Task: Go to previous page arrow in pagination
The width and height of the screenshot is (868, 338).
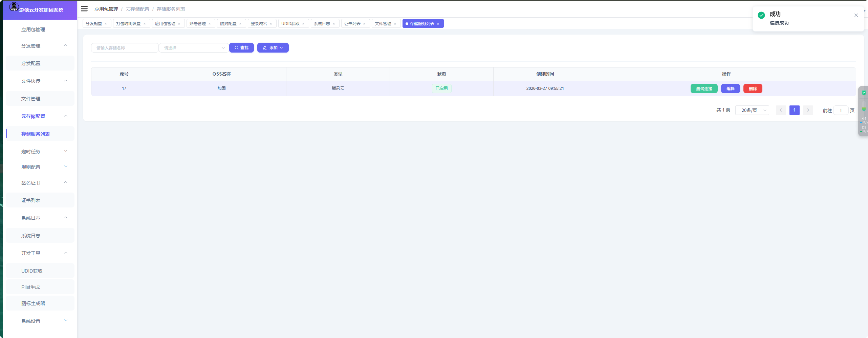Action: click(x=781, y=110)
